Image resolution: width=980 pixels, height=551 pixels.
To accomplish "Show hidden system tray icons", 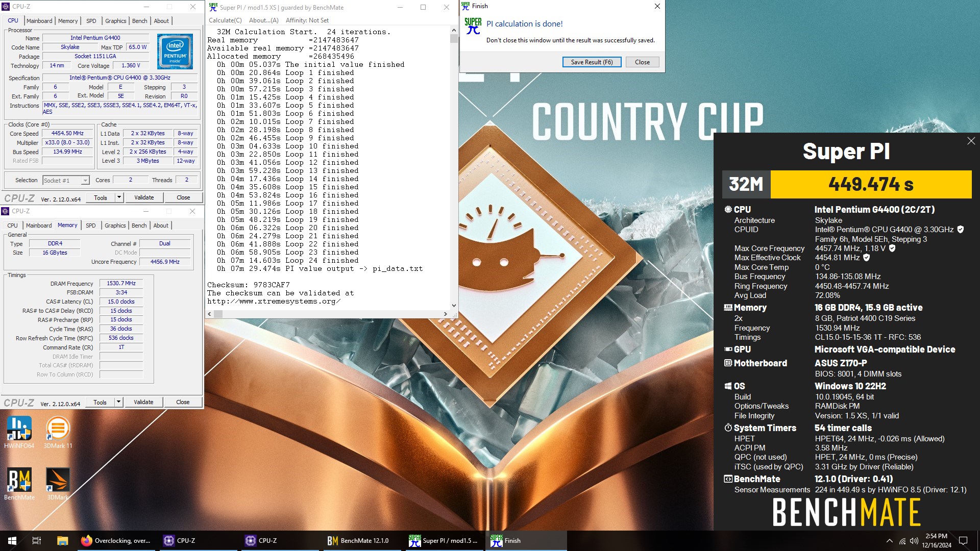I will [890, 541].
